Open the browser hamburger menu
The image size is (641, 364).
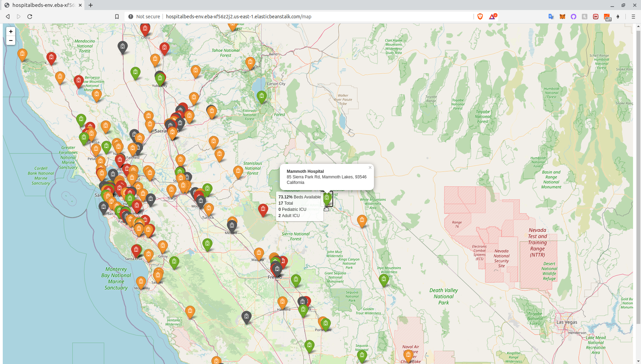coord(634,16)
